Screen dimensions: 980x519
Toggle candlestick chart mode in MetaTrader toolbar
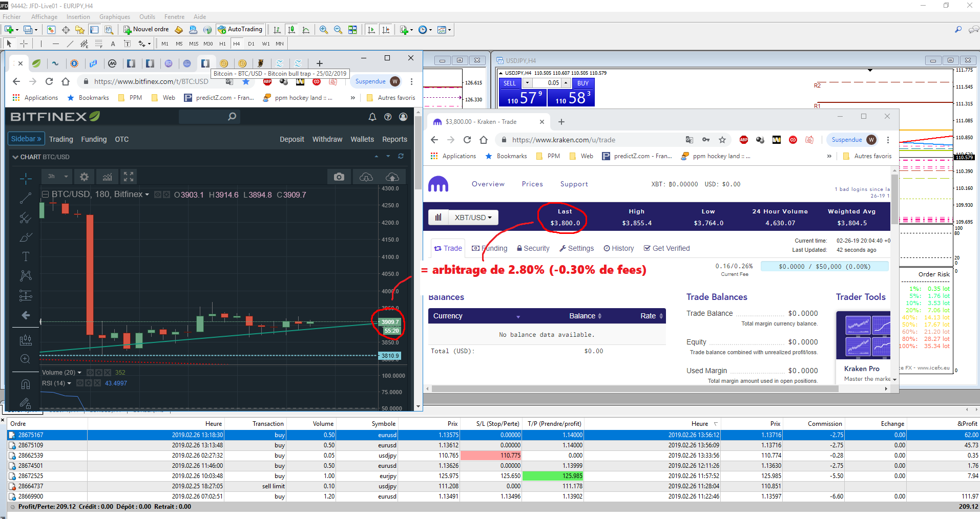(291, 30)
